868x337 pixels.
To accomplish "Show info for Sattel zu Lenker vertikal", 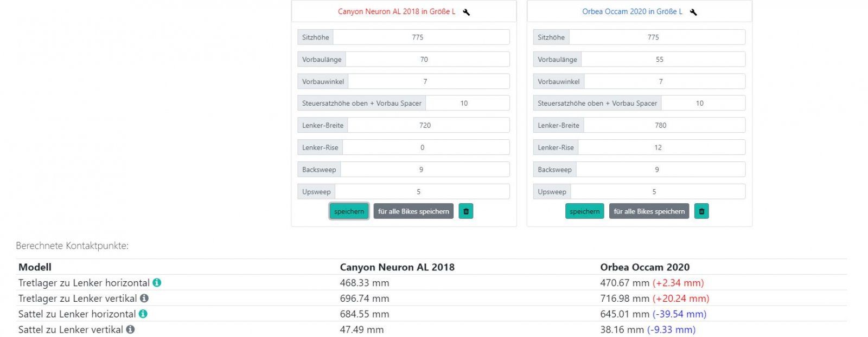I will tap(130, 329).
